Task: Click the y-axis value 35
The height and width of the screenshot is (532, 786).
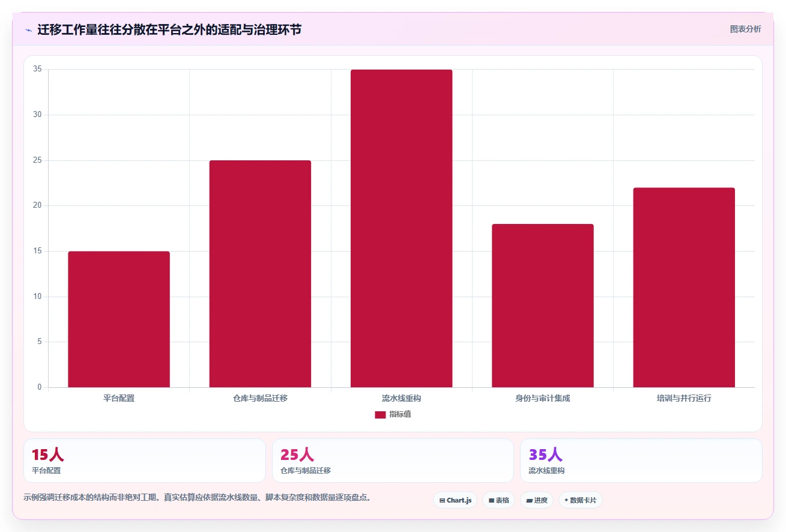Action: 38,69
